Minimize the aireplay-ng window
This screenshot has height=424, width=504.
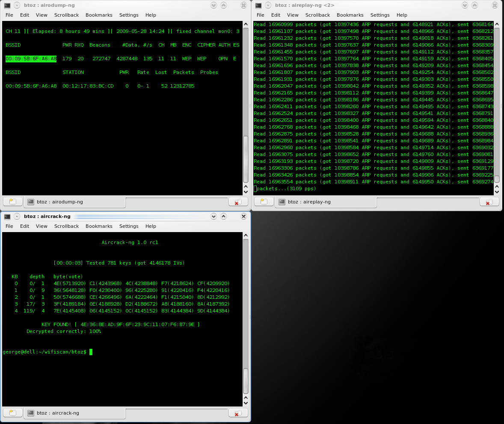point(465,6)
